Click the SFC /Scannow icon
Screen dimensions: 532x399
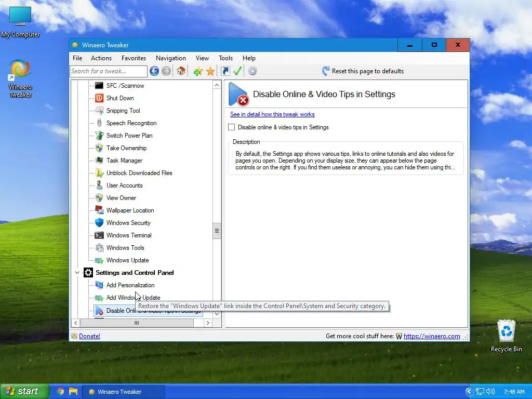(99, 86)
